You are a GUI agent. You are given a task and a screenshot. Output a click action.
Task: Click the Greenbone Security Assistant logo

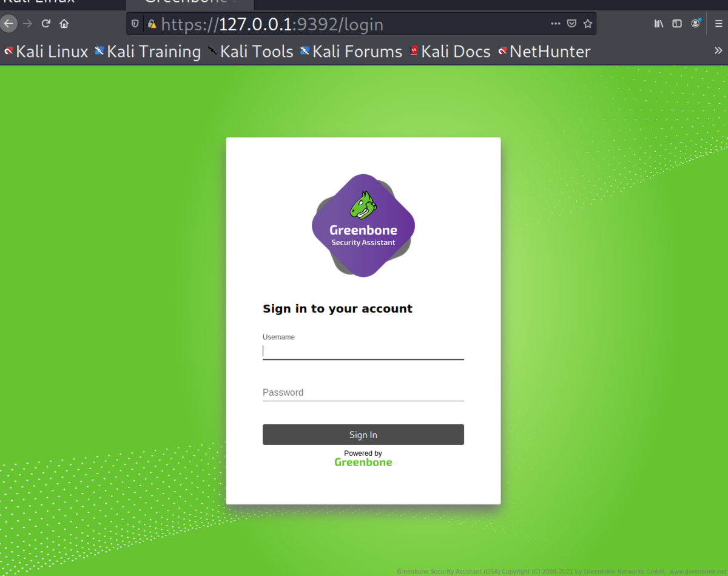tap(363, 225)
